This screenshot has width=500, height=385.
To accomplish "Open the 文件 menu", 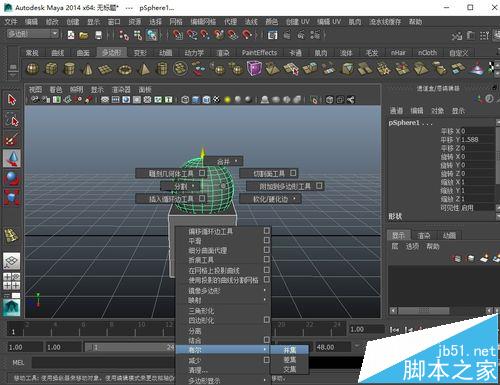I will pos(11,22).
